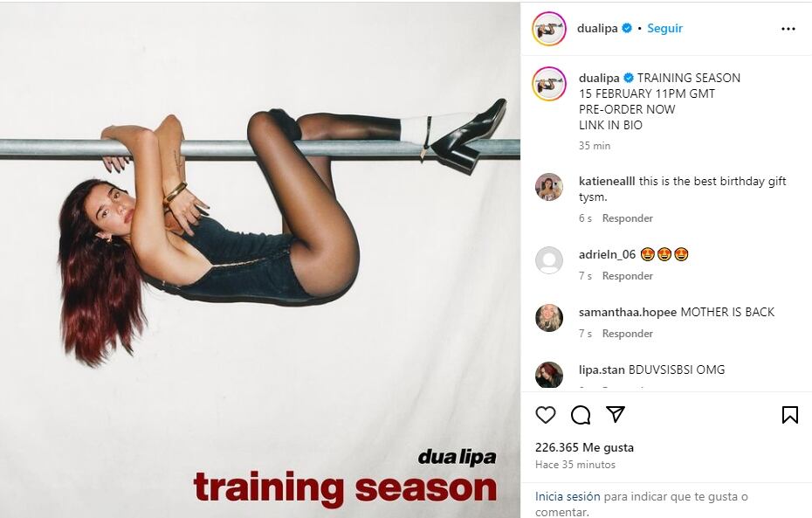Image resolution: width=812 pixels, height=518 pixels.
Task: Open comments with the speech bubble icon
Action: [x=581, y=415]
